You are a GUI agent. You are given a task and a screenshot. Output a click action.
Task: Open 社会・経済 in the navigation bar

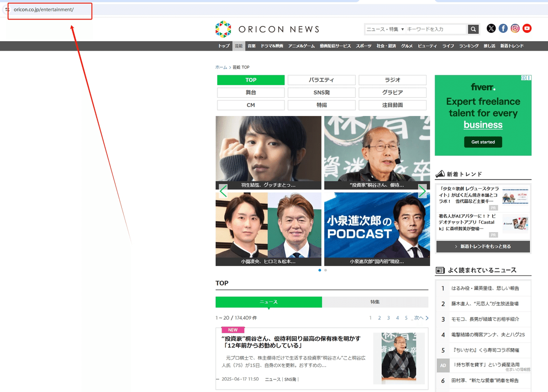point(386,46)
